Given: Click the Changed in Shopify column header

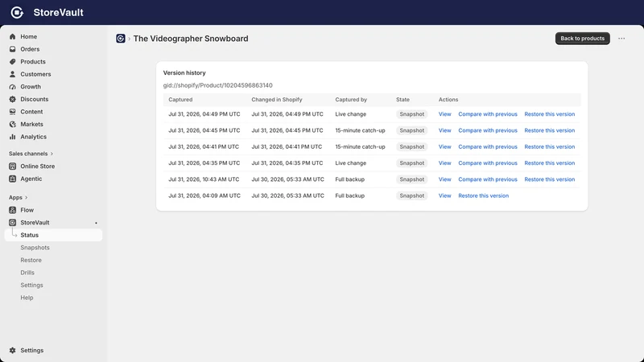Looking at the screenshot, I should tap(277, 100).
